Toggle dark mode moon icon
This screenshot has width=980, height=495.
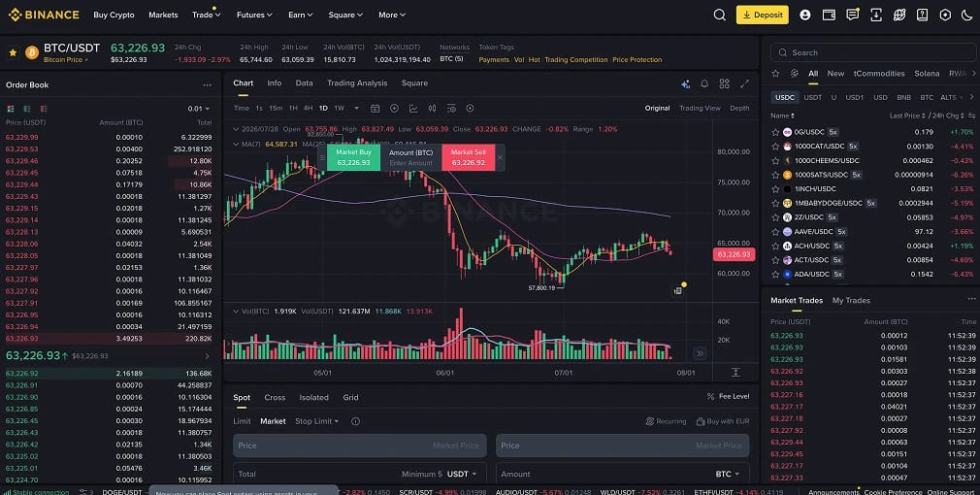tap(966, 15)
